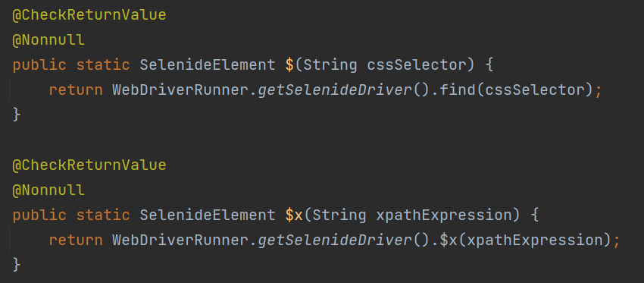Viewport: 644px width, 283px height.
Task: Click the xpathExpression parameter in signature
Action: tap(443, 215)
